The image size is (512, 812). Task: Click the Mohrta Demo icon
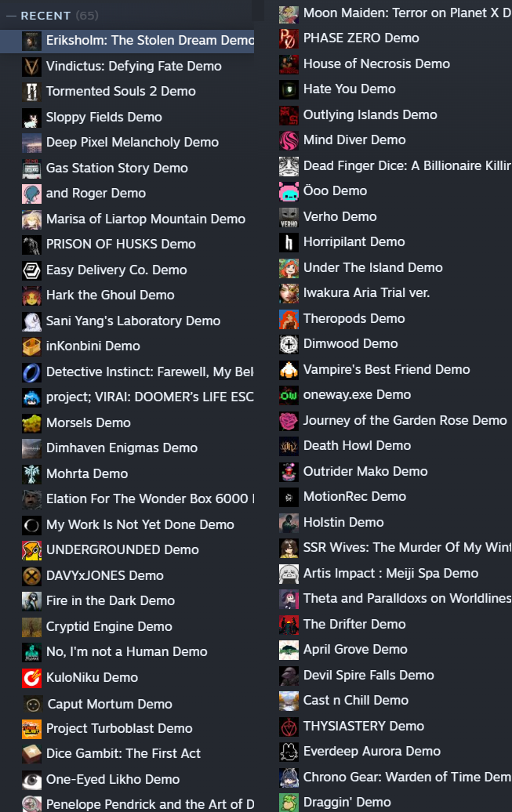point(31,474)
